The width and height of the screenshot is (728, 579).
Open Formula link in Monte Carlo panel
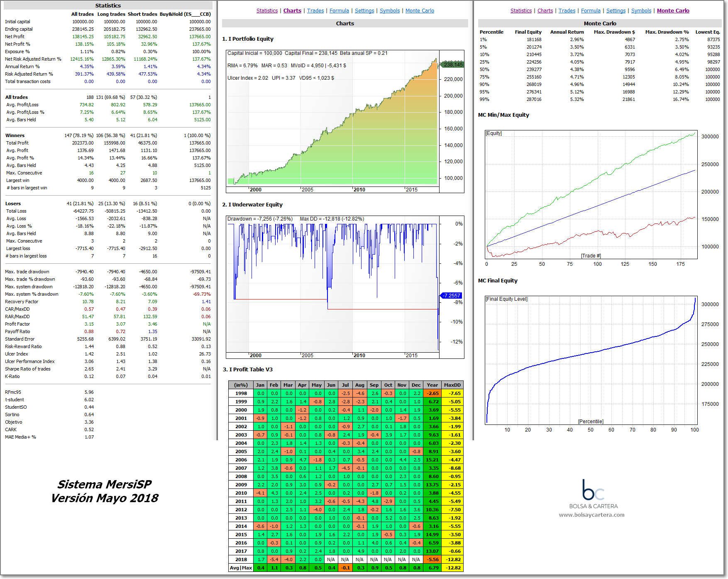tap(591, 11)
